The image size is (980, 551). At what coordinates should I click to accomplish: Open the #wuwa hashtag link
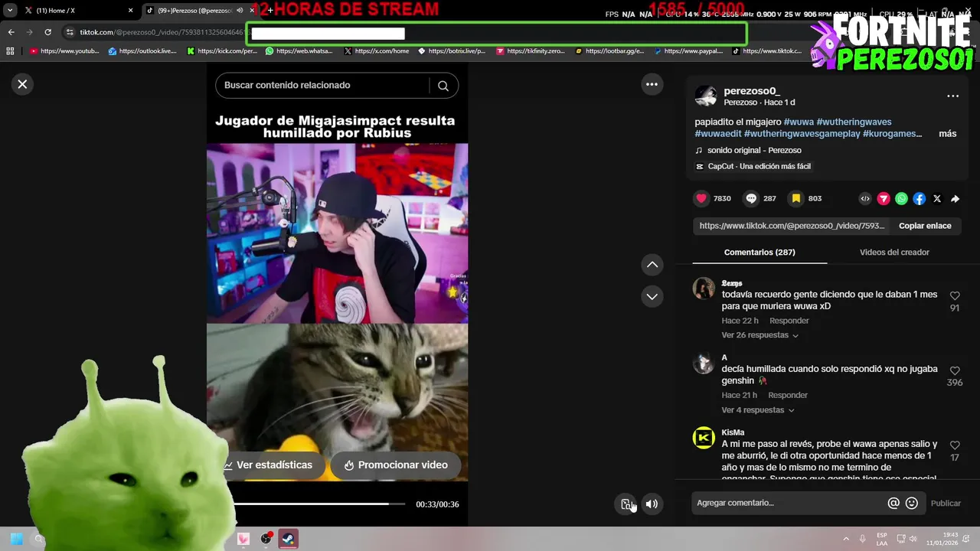tap(799, 122)
